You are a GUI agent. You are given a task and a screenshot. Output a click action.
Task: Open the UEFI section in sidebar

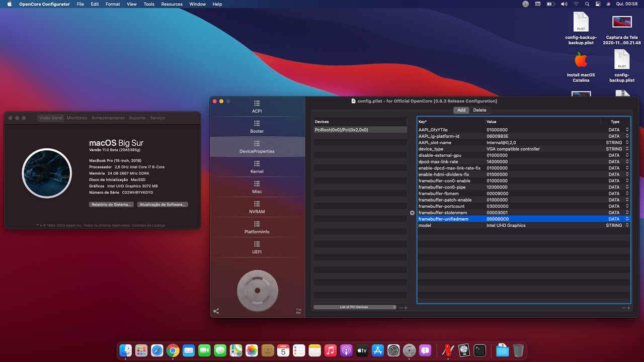(x=257, y=247)
